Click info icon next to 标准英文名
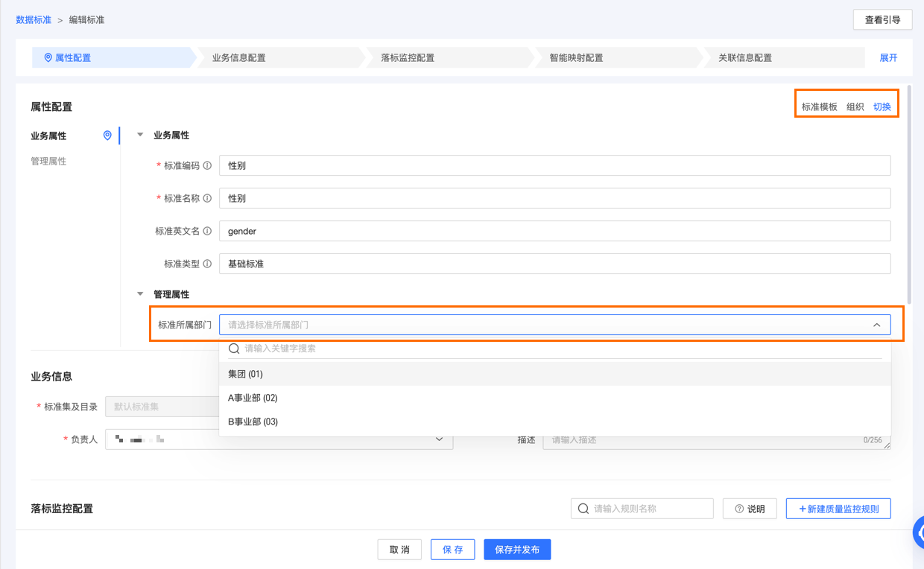 207,231
